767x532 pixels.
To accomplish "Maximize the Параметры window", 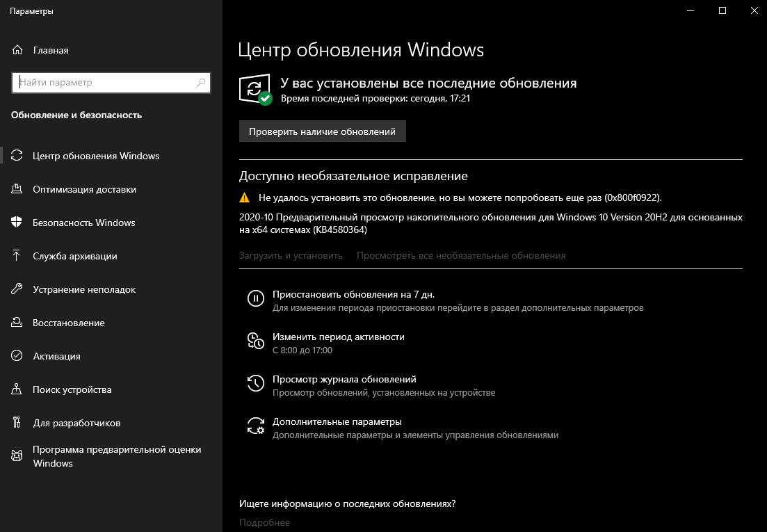I will [722, 10].
